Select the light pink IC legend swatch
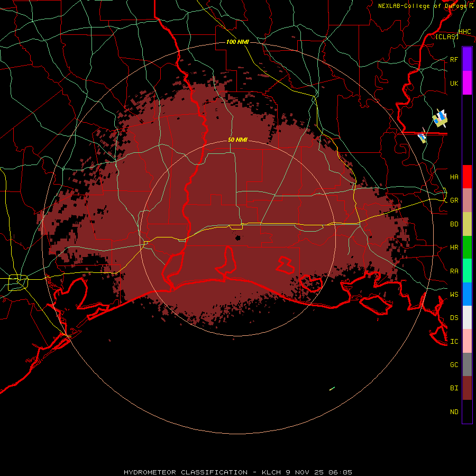 click(x=467, y=341)
